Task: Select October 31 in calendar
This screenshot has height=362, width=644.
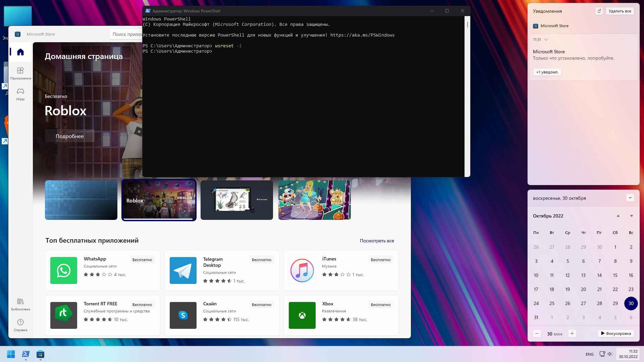Action: tap(536, 317)
